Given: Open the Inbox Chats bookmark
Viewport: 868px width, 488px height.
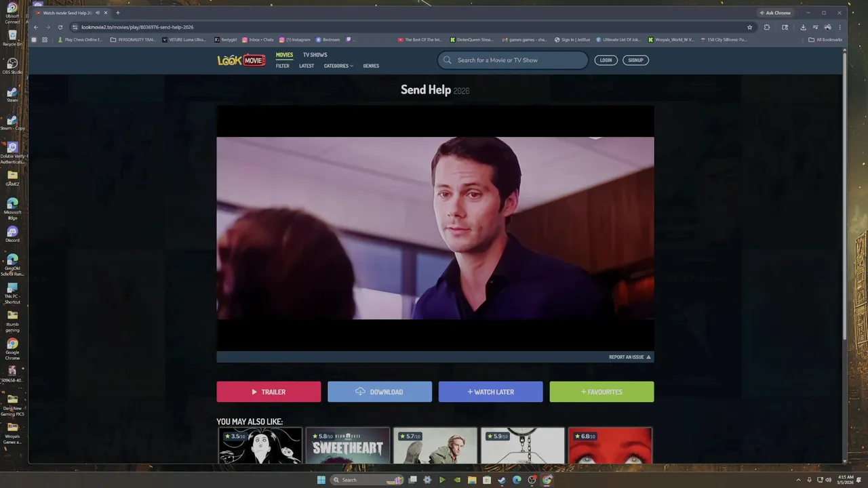Looking at the screenshot, I should [x=258, y=40].
